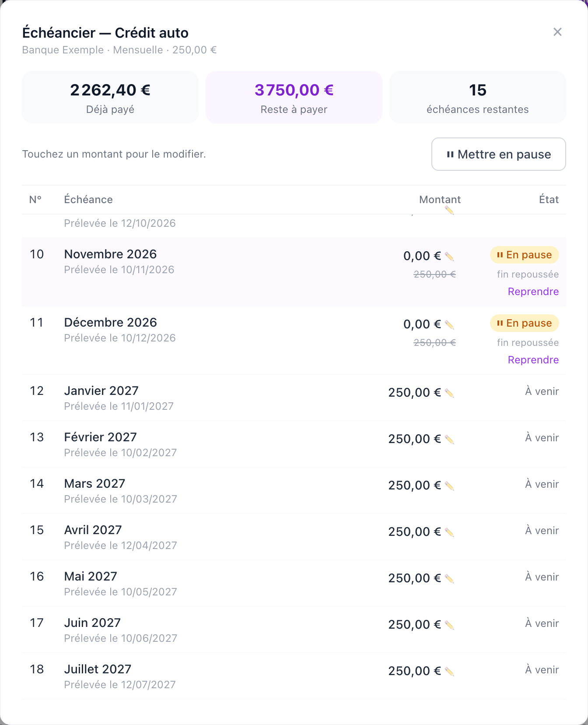Click pencil icon in Mai 2027 row
588x725 pixels.
coord(449,579)
